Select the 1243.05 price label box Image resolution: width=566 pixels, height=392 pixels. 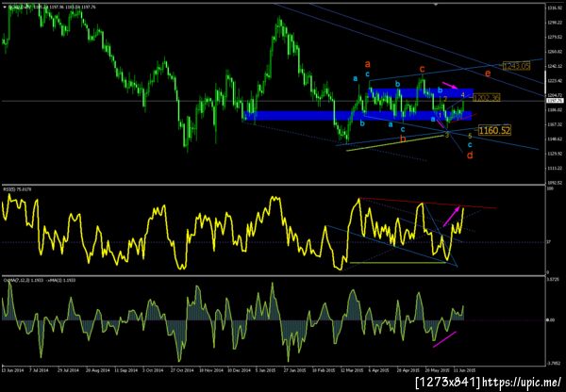click(517, 66)
